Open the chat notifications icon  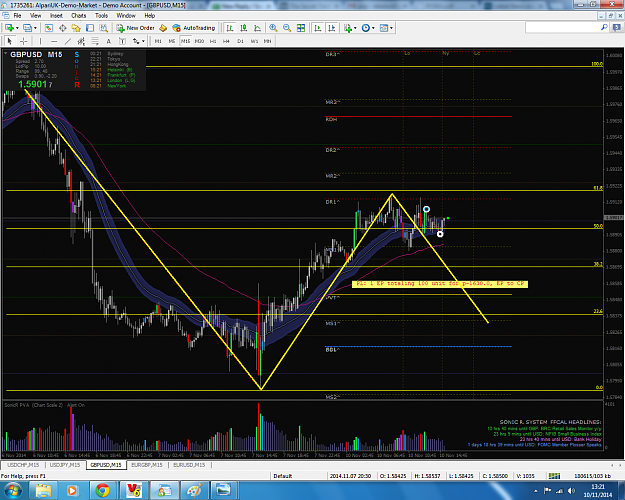[x=618, y=28]
